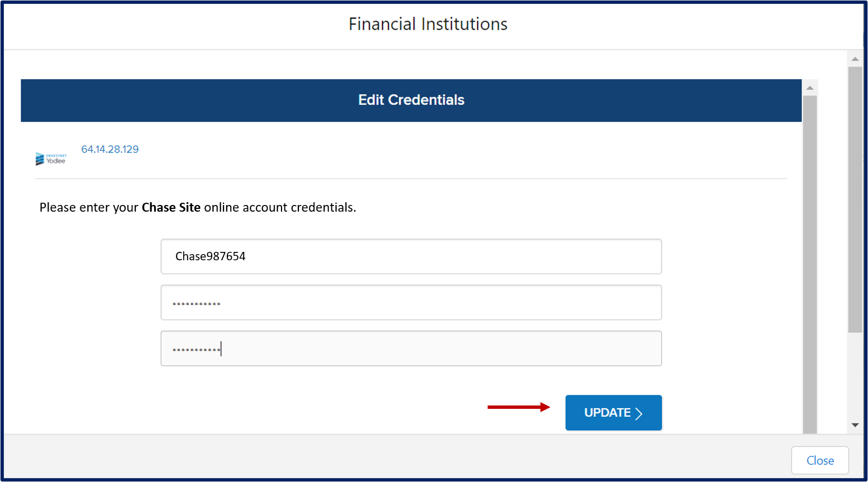The image size is (868, 482).
Task: Click the outer scrollbar track below the thumb
Action: (x=855, y=375)
